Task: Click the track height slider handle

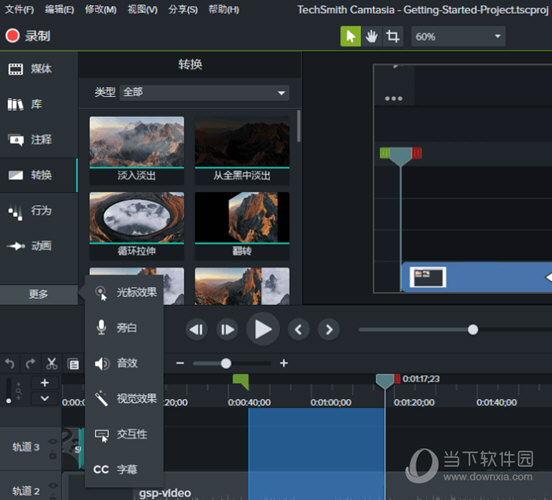Action: point(9,401)
